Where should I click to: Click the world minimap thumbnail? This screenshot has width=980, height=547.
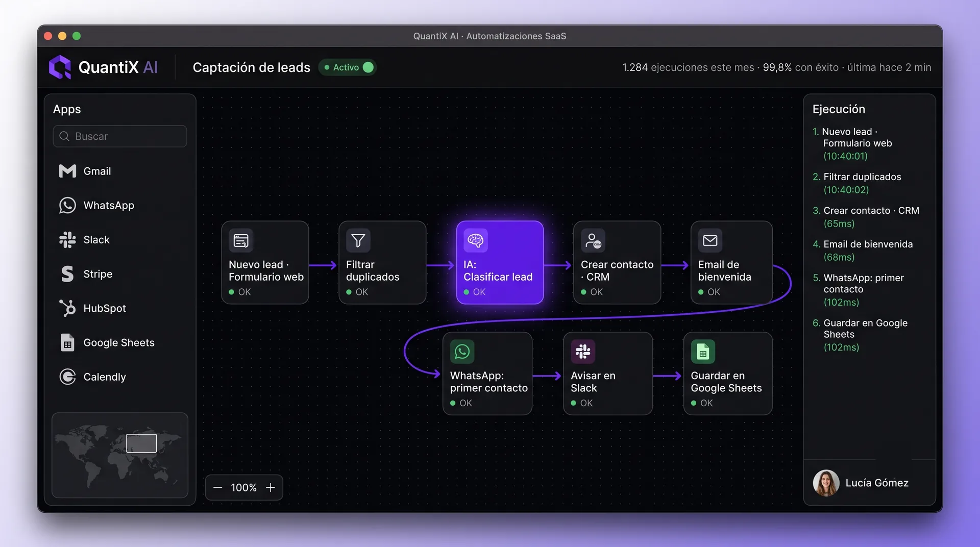click(120, 455)
